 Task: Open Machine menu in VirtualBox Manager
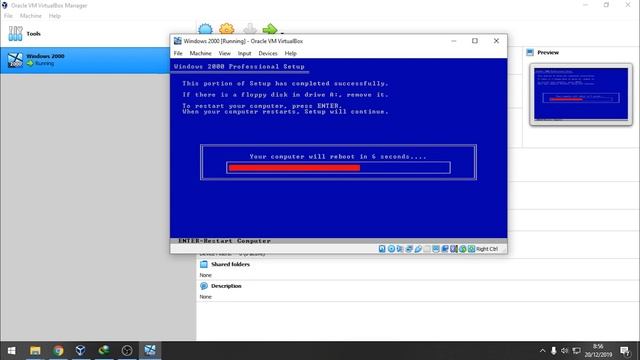click(x=31, y=16)
